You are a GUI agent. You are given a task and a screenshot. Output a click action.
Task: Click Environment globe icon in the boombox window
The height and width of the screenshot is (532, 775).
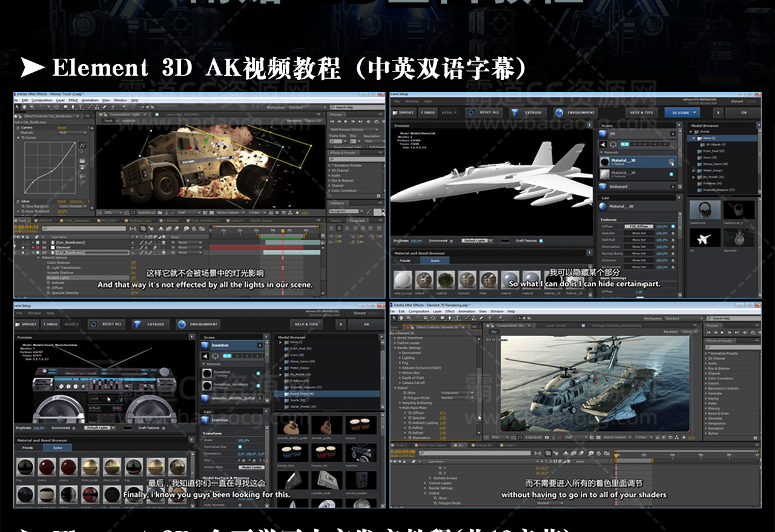[x=183, y=324]
